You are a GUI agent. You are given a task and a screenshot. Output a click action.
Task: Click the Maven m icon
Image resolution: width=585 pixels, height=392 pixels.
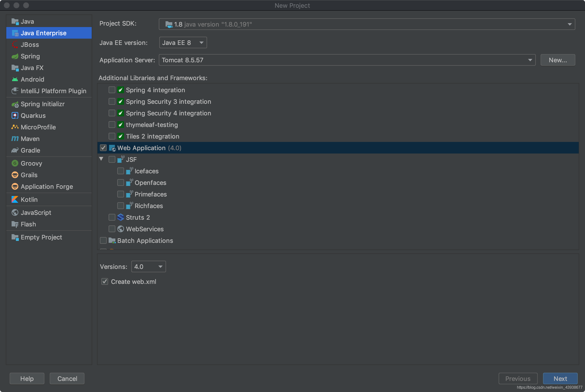15,139
